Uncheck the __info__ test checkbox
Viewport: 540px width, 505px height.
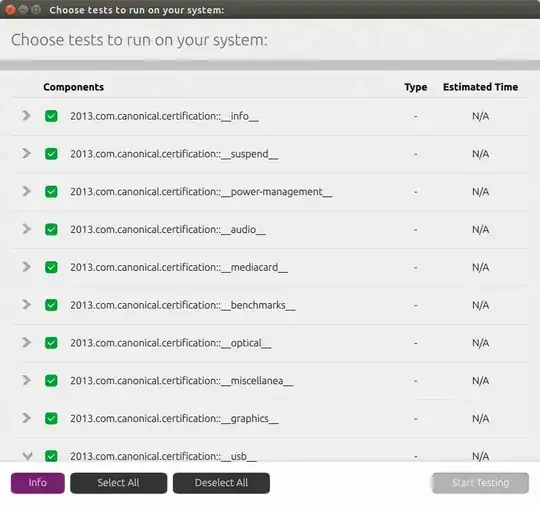(51, 116)
